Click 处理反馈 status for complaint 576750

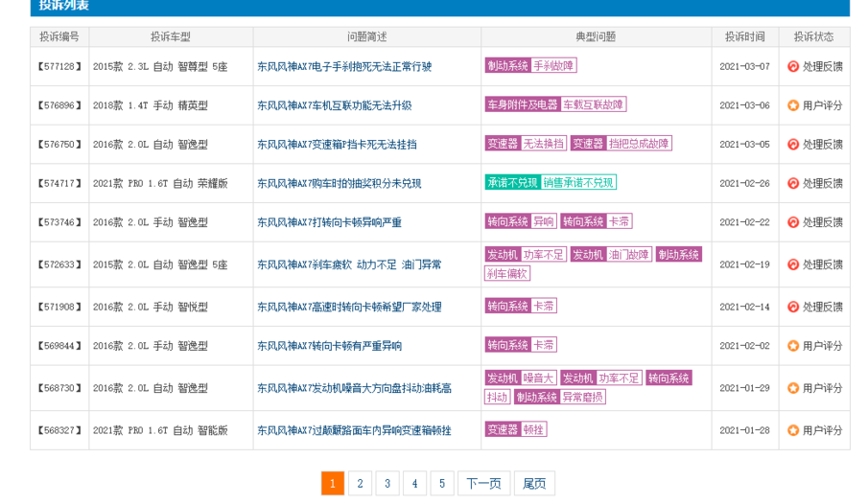click(x=822, y=145)
